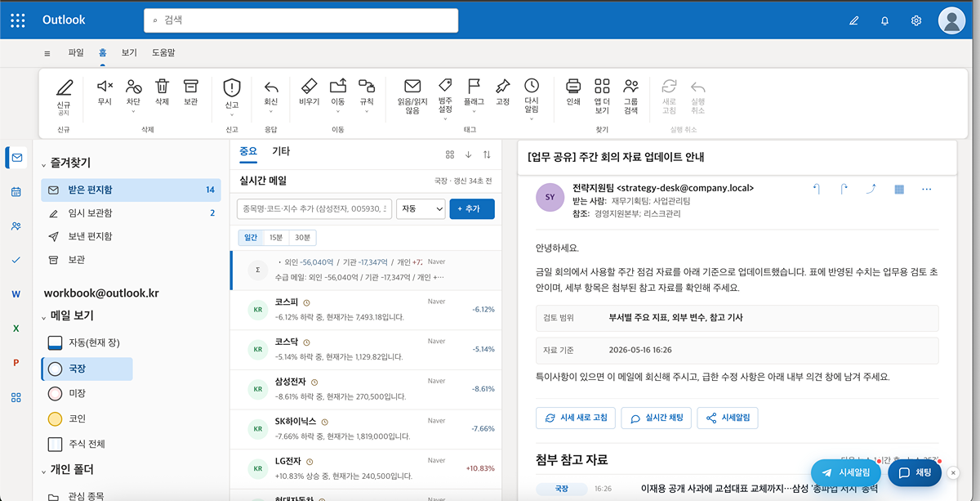Select the 국장 mail view
The image size is (980, 501).
87,369
